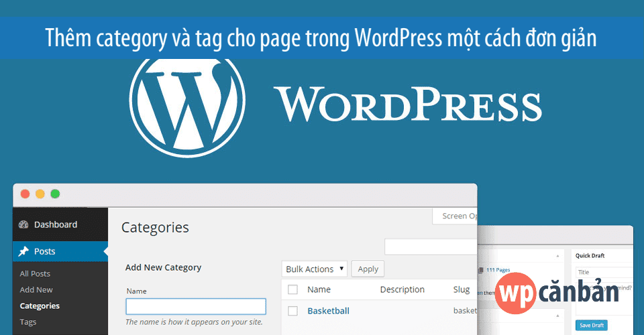
Task: Click the Categories page heading
Action: [155, 228]
